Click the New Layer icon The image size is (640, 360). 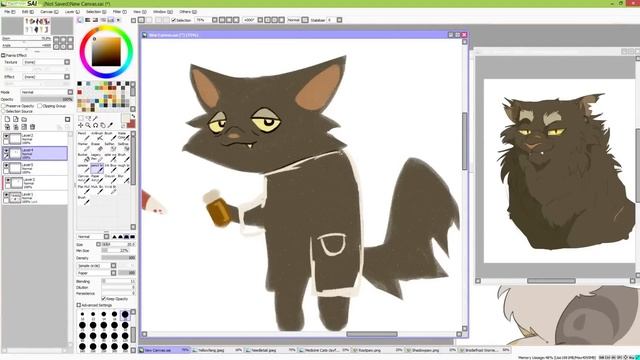pyautogui.click(x=7, y=119)
